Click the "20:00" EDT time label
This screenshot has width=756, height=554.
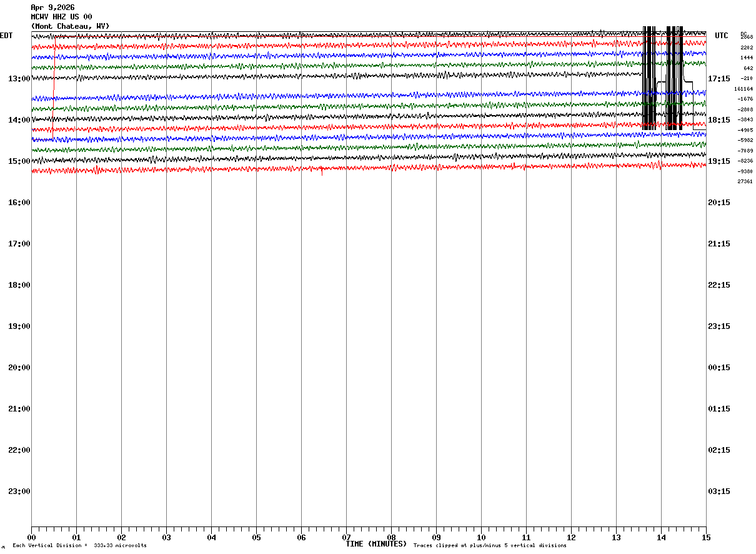pyautogui.click(x=19, y=368)
